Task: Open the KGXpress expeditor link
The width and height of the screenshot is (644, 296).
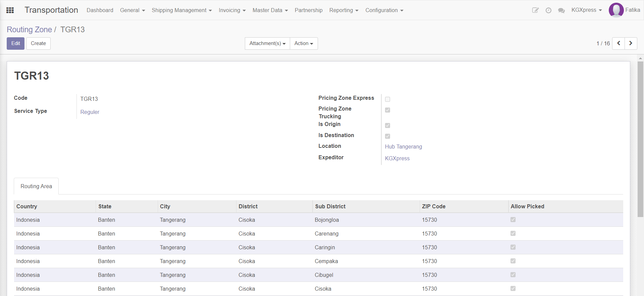Action: tap(397, 158)
